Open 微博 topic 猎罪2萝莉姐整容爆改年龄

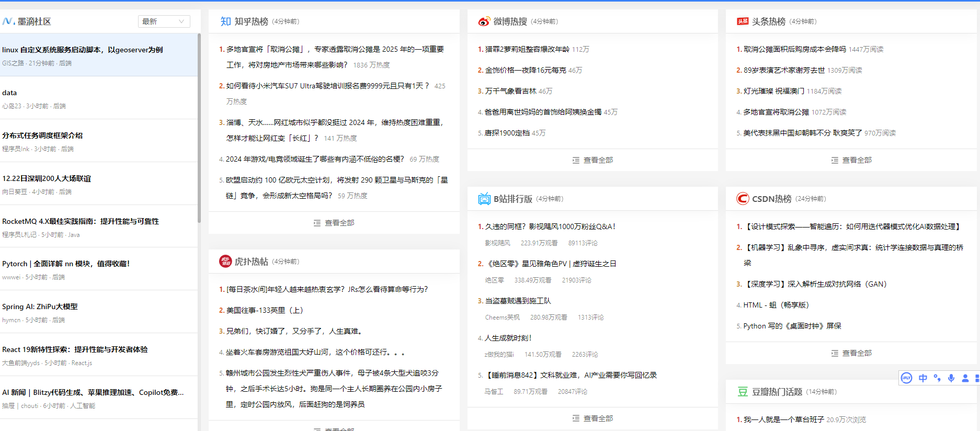click(x=527, y=49)
